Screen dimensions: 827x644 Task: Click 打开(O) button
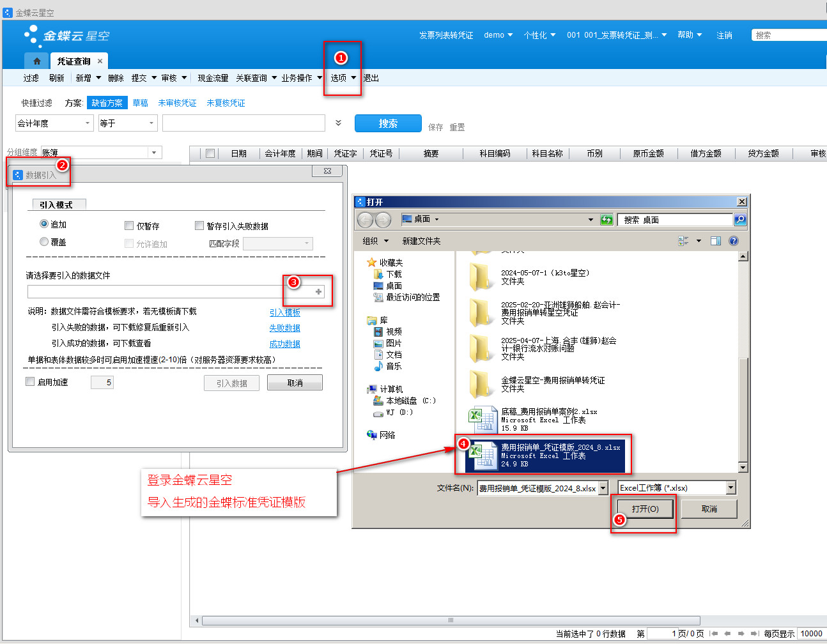645,509
